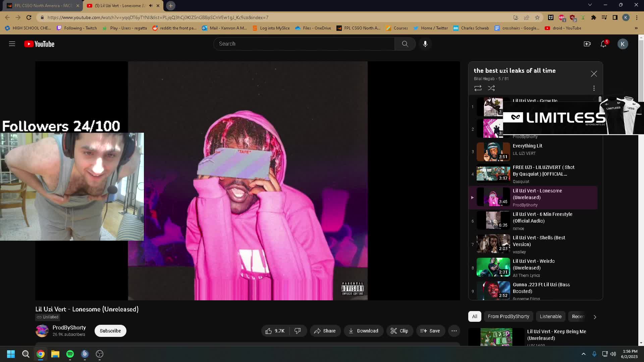Open the Windows Start menu
This screenshot has height=362, width=644.
coord(11,354)
